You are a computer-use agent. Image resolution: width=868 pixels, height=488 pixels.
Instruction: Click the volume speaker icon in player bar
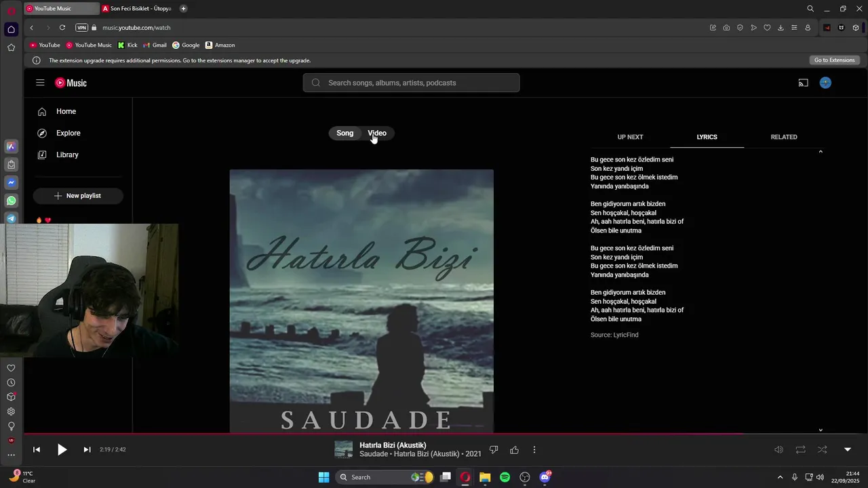point(779,449)
